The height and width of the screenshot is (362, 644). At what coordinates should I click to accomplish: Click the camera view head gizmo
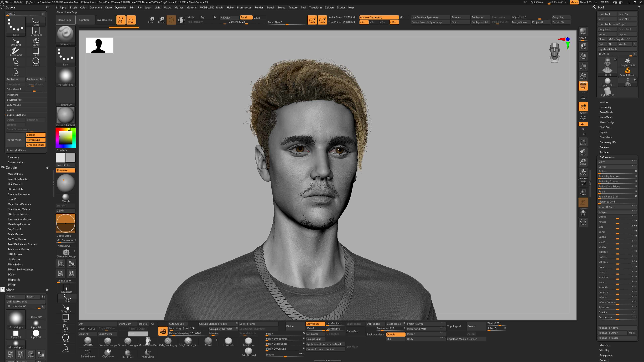coord(554,52)
